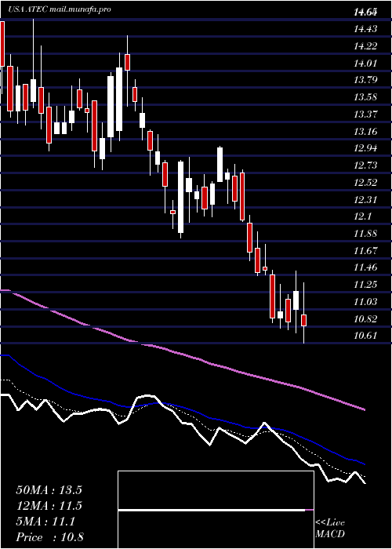The width and height of the screenshot is (392, 549).
Task: Click the 13.58 price axis label
Action: coord(365,96)
